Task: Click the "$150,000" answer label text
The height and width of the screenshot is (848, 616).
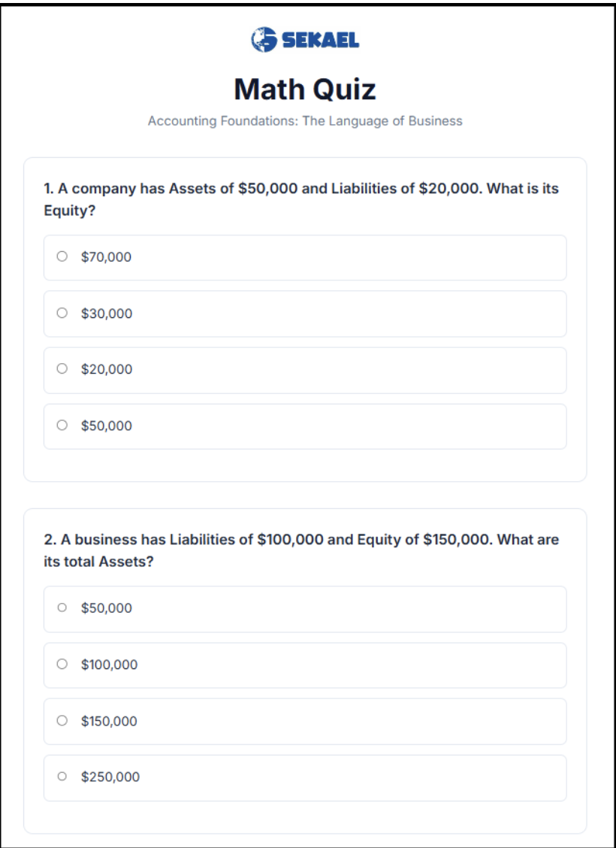Action: tap(109, 721)
